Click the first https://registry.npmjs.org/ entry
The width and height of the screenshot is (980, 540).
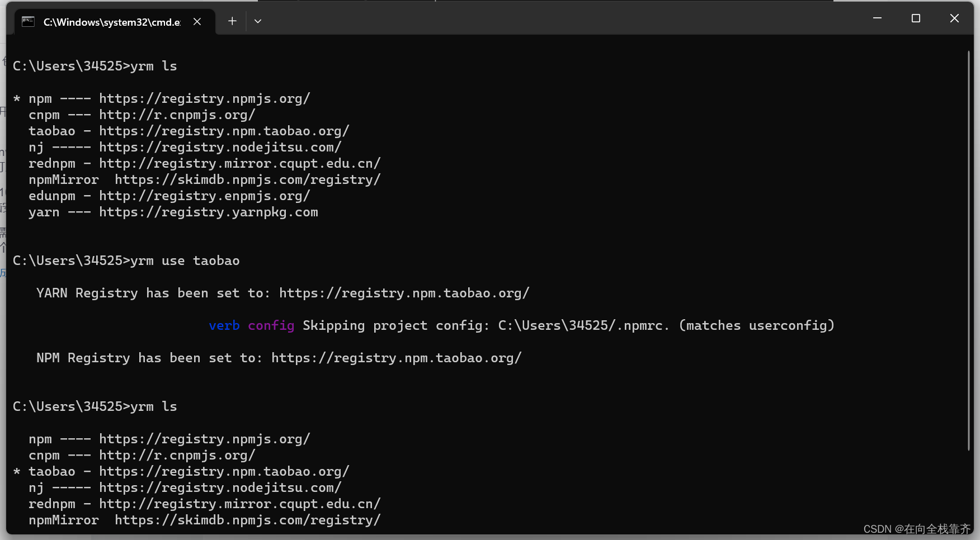tap(205, 99)
